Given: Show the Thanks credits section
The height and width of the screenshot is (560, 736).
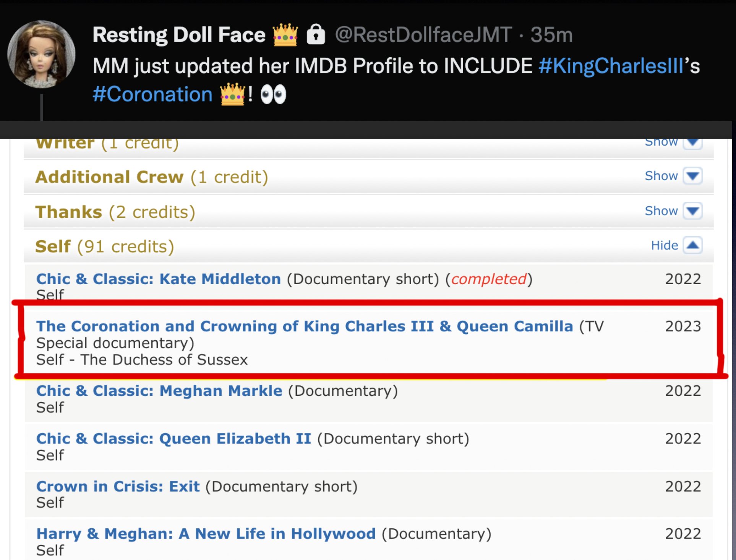Looking at the screenshot, I should (692, 211).
